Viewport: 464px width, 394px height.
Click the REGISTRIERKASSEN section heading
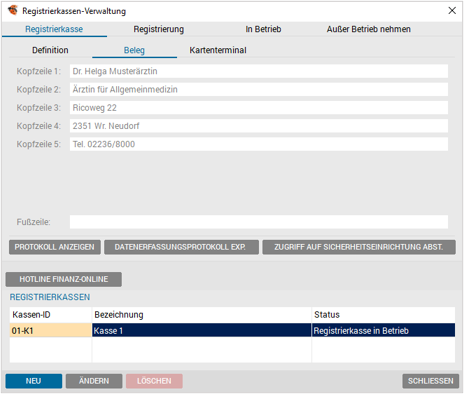coord(50,297)
